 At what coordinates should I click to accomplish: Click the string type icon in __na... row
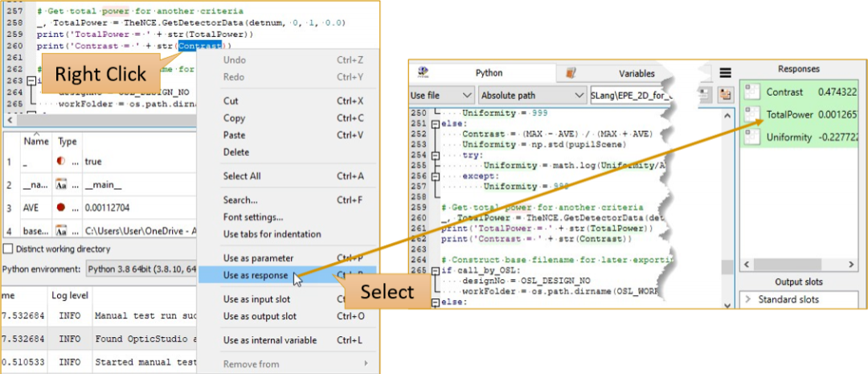pyautogui.click(x=61, y=184)
